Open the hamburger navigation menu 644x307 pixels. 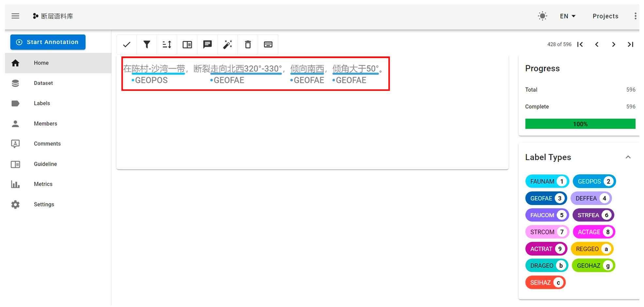[x=15, y=16]
